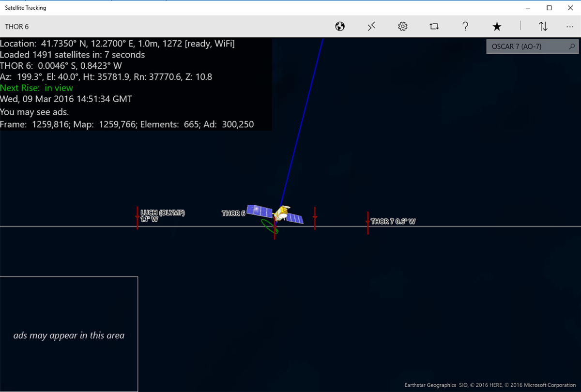Click the favorites star icon

497,27
